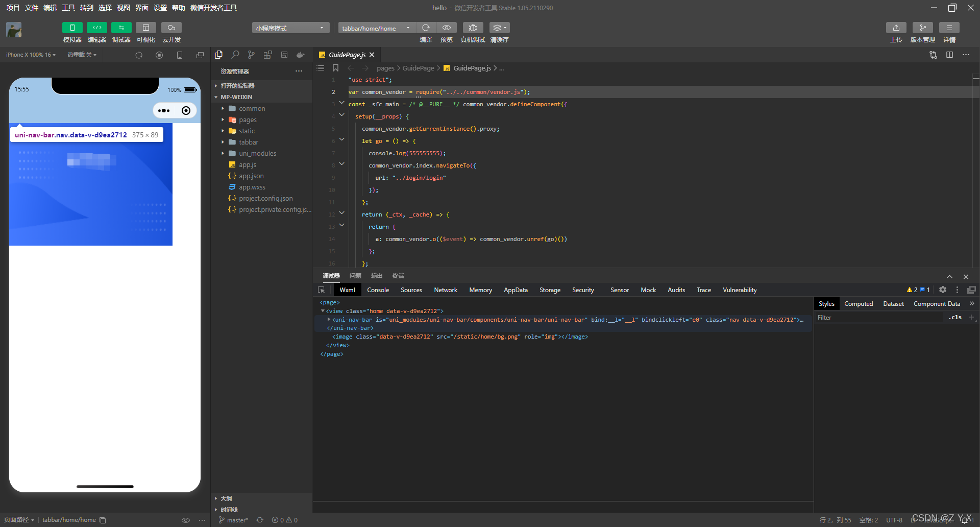Open version management (版本管理)
980x527 pixels.
pos(923,28)
